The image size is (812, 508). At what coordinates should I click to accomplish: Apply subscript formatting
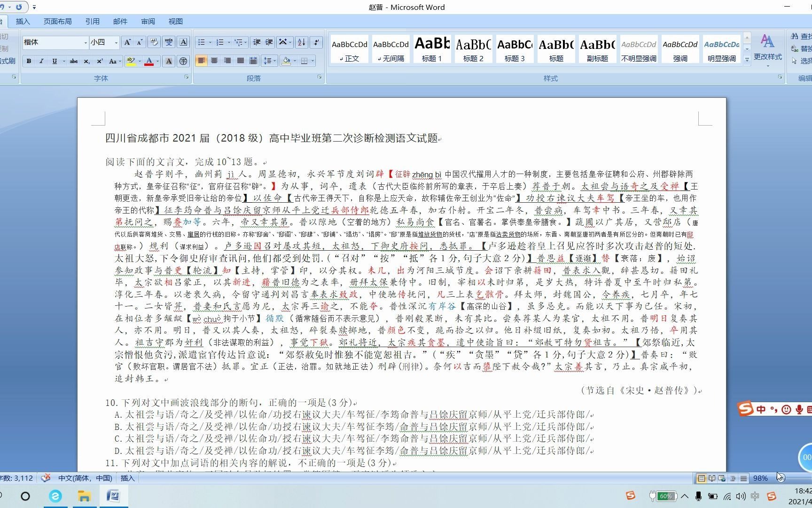point(87,61)
